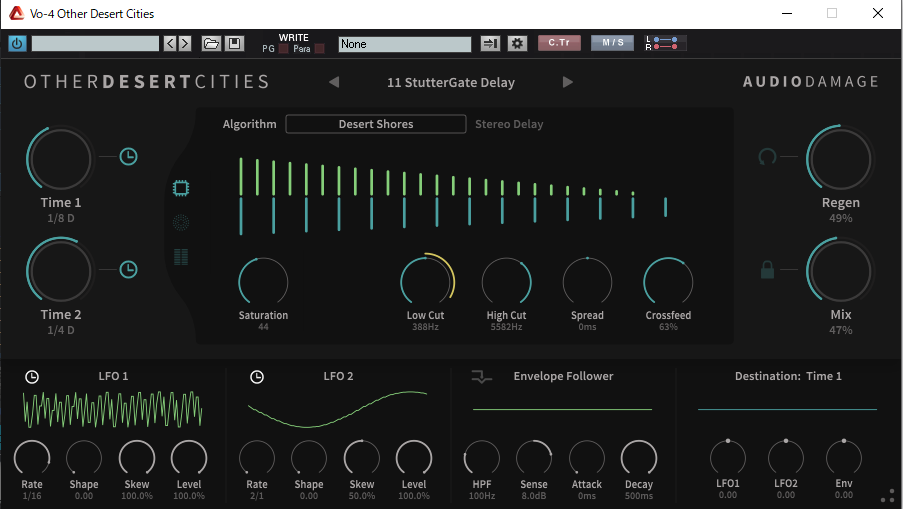The height and width of the screenshot is (509, 903).
Task: Toggle the plugin power bypass button
Action: [17, 43]
